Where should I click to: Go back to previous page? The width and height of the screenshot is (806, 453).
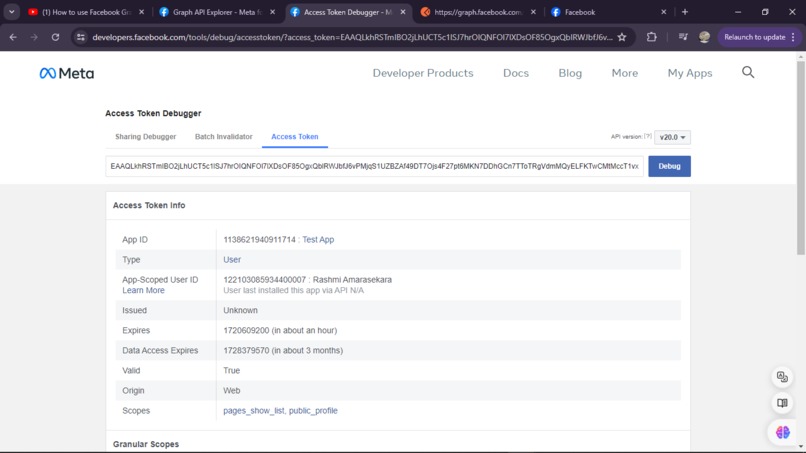tap(13, 37)
